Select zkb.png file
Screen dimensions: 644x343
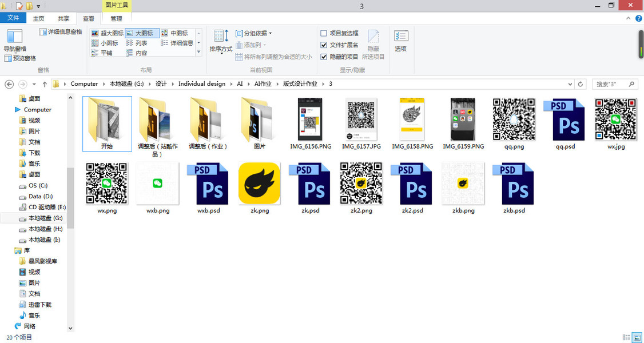[x=463, y=188]
